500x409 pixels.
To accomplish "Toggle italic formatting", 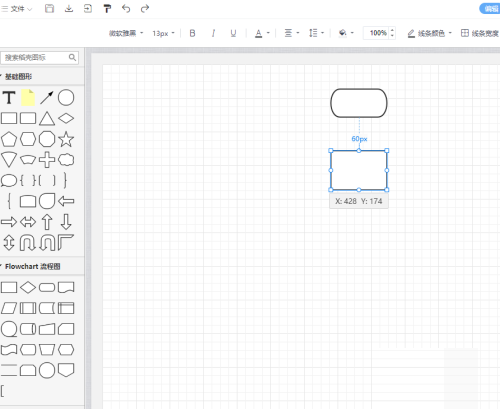I will [213, 33].
